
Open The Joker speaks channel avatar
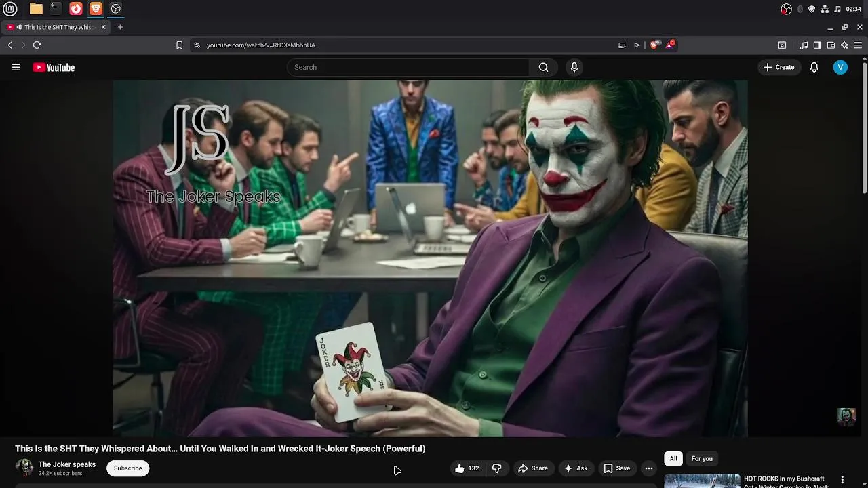pyautogui.click(x=24, y=468)
